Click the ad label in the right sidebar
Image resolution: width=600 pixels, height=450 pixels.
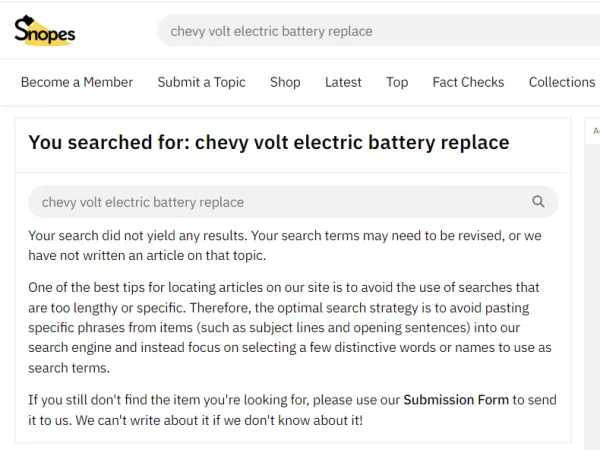pos(596,131)
